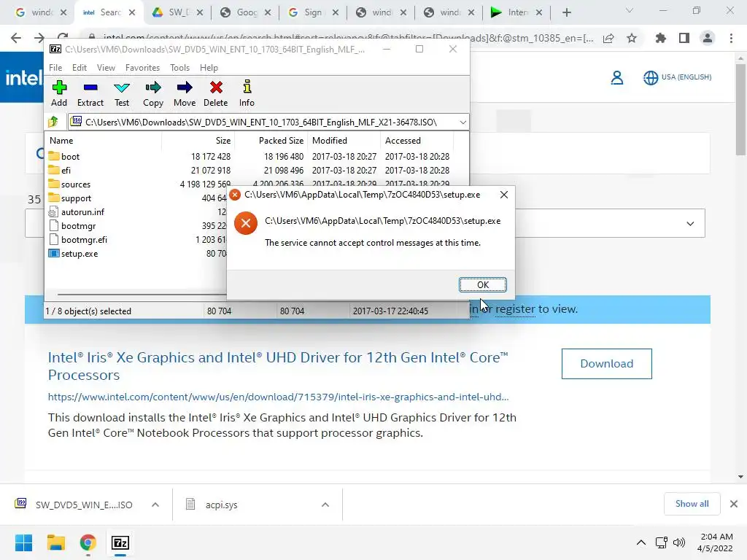The width and height of the screenshot is (747, 560).
Task: Click the share page icon in address bar
Action: [608, 38]
